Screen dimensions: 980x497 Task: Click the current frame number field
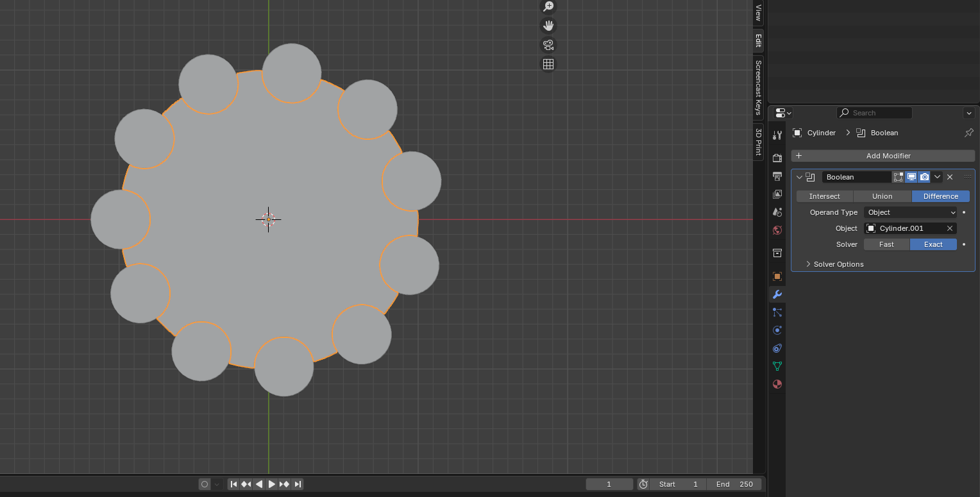click(609, 484)
